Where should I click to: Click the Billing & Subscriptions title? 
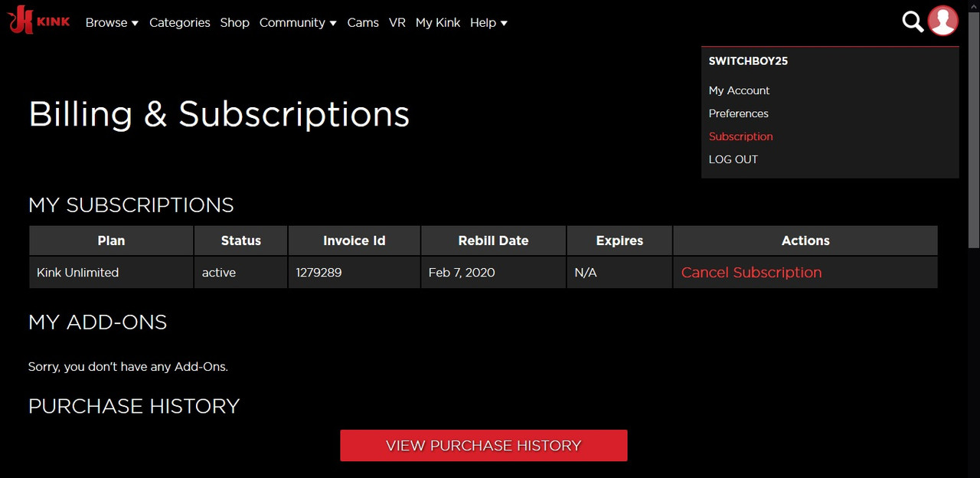click(219, 114)
